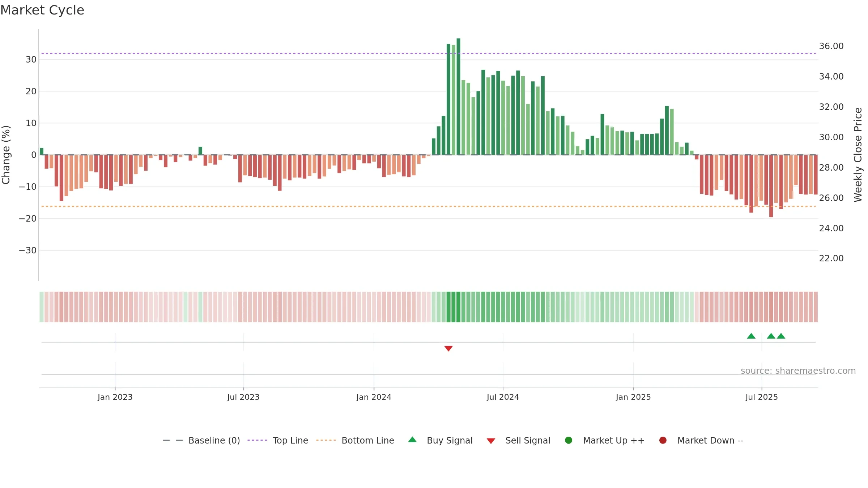Click the first light green heatmap cell at far left
This screenshot has width=868, height=488.
[x=42, y=307]
